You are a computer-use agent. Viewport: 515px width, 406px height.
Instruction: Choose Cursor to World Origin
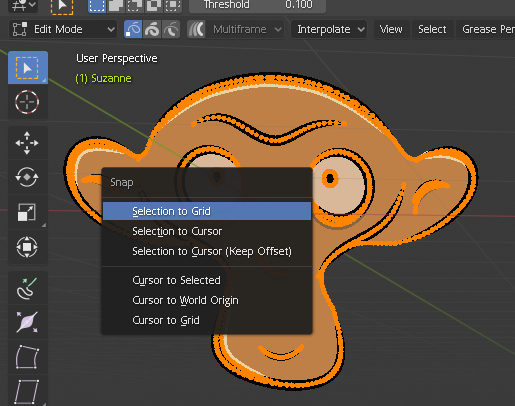[207, 300]
